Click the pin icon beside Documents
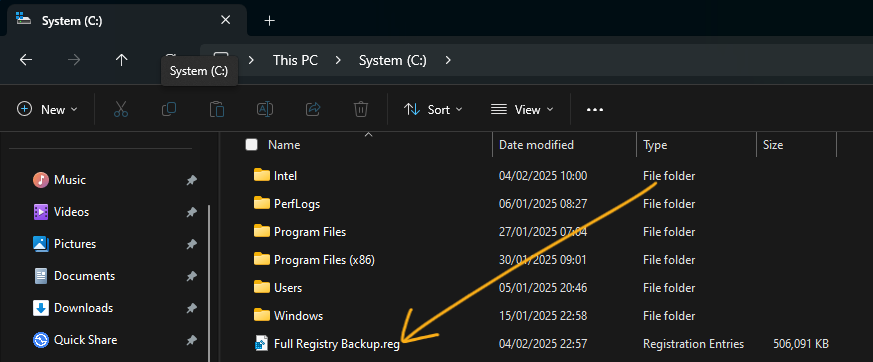The image size is (873, 362). point(191,276)
